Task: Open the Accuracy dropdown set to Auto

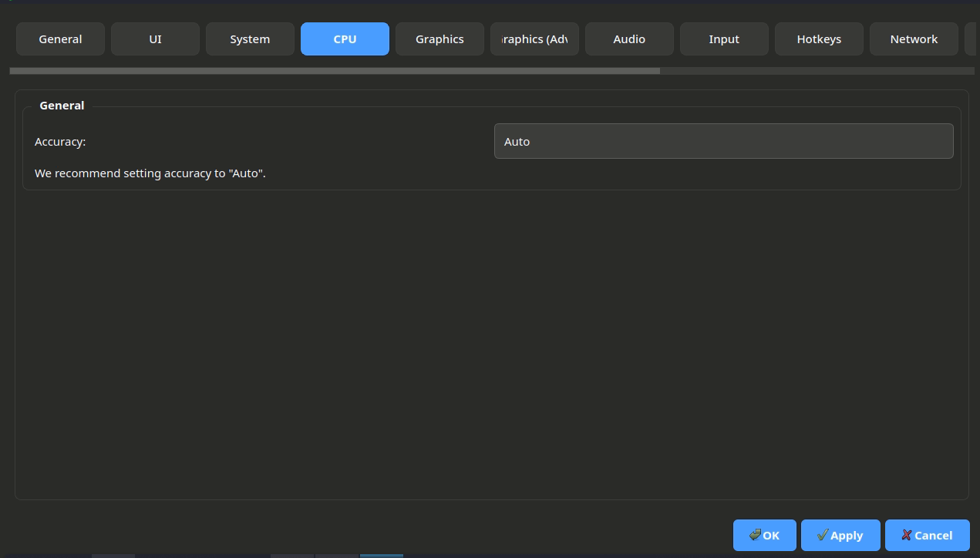Action: click(723, 141)
